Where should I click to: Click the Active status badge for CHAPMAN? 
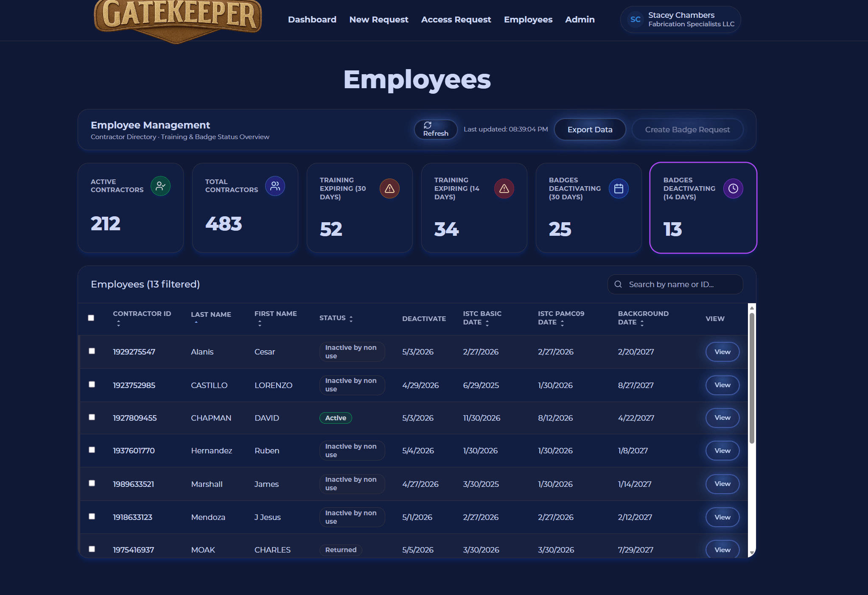click(x=336, y=418)
